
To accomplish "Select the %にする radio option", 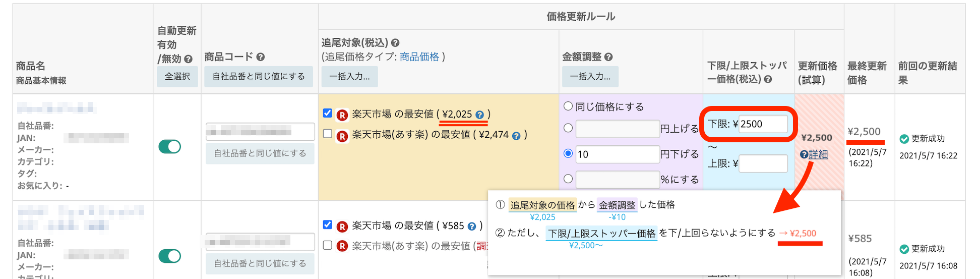I will point(568,179).
